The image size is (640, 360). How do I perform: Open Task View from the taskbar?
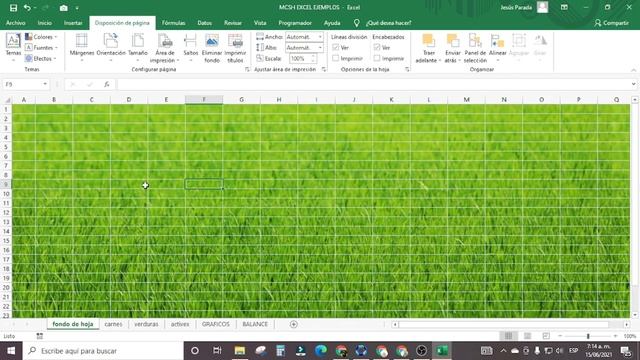217,351
